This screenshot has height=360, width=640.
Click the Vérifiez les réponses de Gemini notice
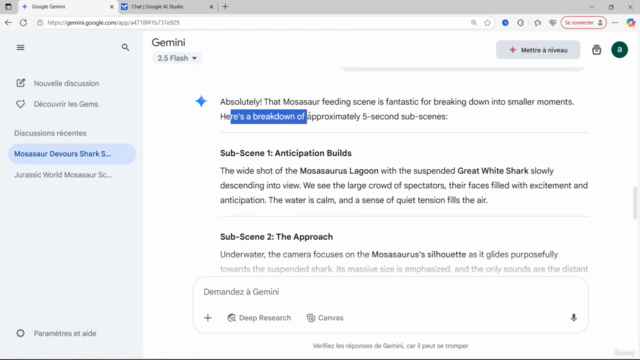pyautogui.click(x=391, y=346)
